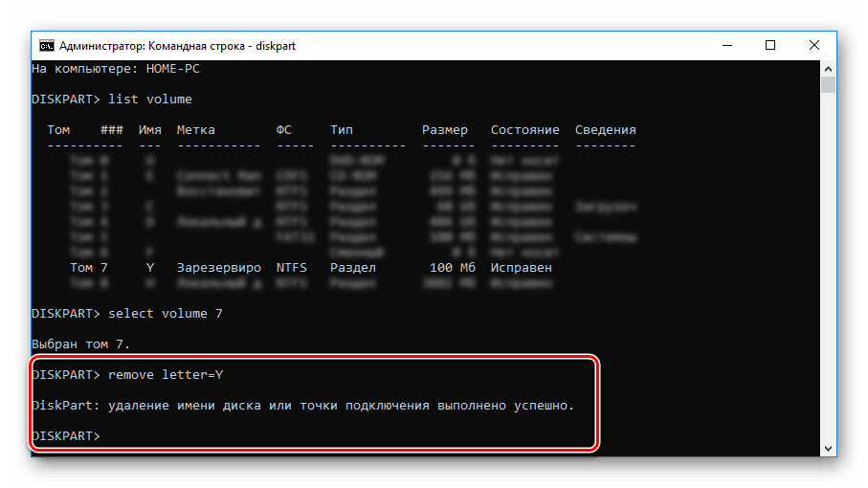Image resolution: width=868 pixels, height=488 pixels.
Task: Click the 'На компьютере: HOME-PC' line
Action: 116,69
